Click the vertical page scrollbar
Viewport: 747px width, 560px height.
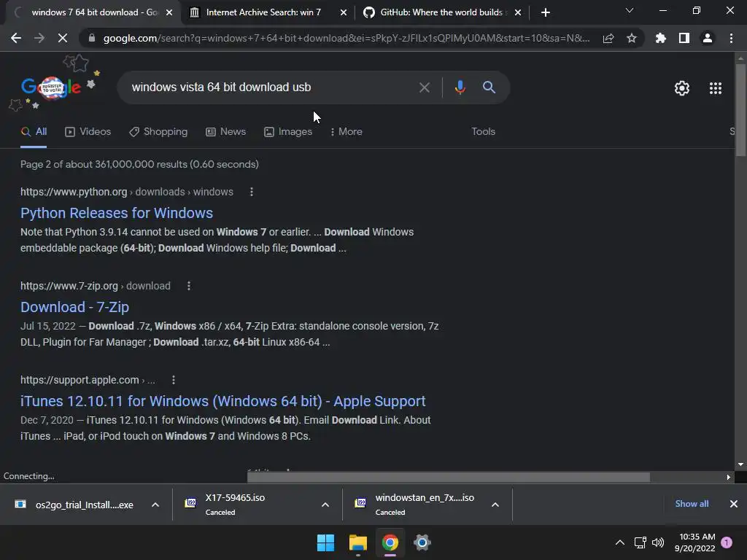[x=740, y=109]
